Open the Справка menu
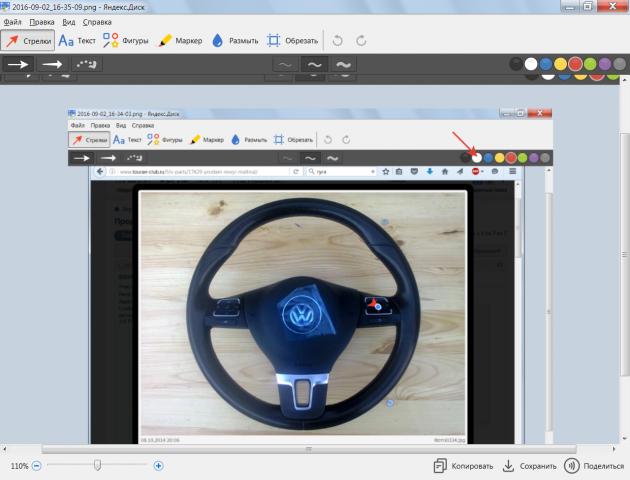This screenshot has height=480, width=630. 97,22
